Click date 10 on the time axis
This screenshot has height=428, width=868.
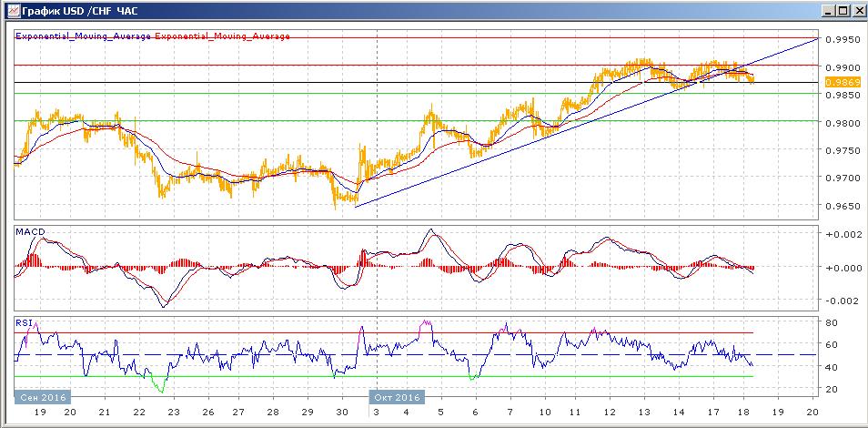click(544, 413)
